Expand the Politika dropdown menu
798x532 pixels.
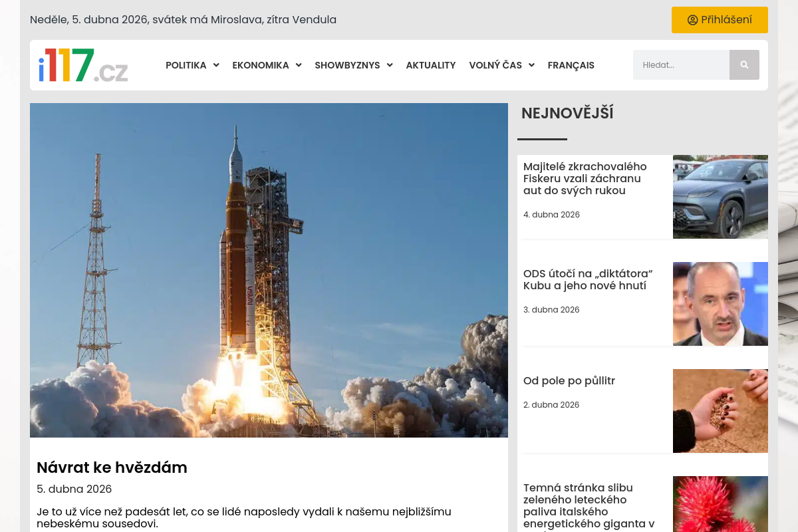pos(192,65)
